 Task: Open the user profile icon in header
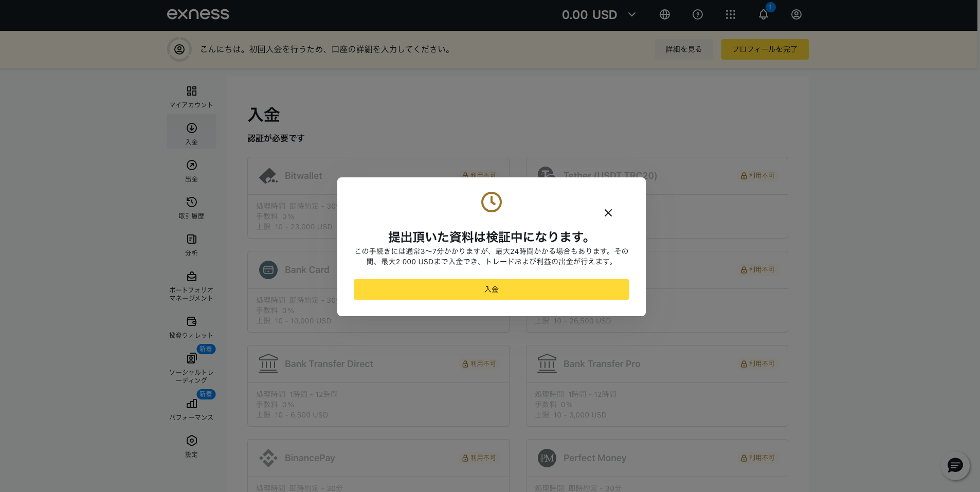tap(796, 15)
